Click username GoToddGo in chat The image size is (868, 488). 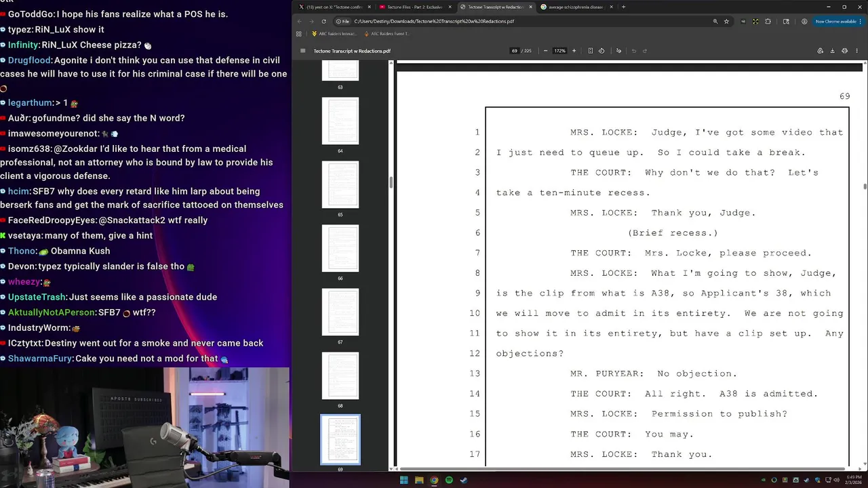point(32,14)
